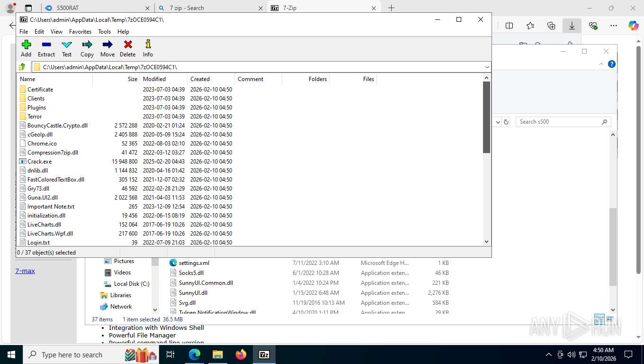Click the Delete toolbar icon

click(x=128, y=48)
